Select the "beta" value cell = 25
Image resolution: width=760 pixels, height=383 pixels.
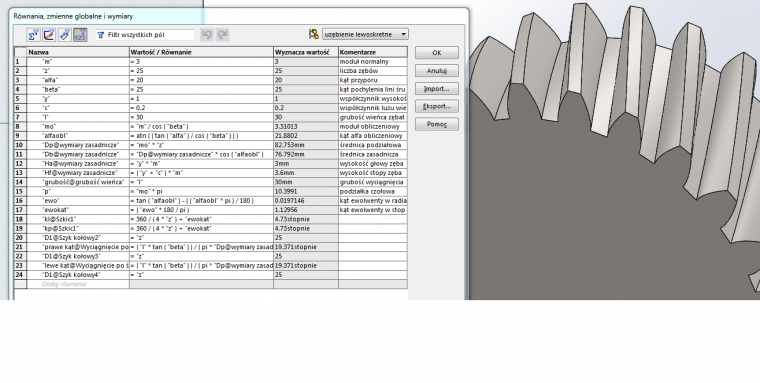[201, 90]
